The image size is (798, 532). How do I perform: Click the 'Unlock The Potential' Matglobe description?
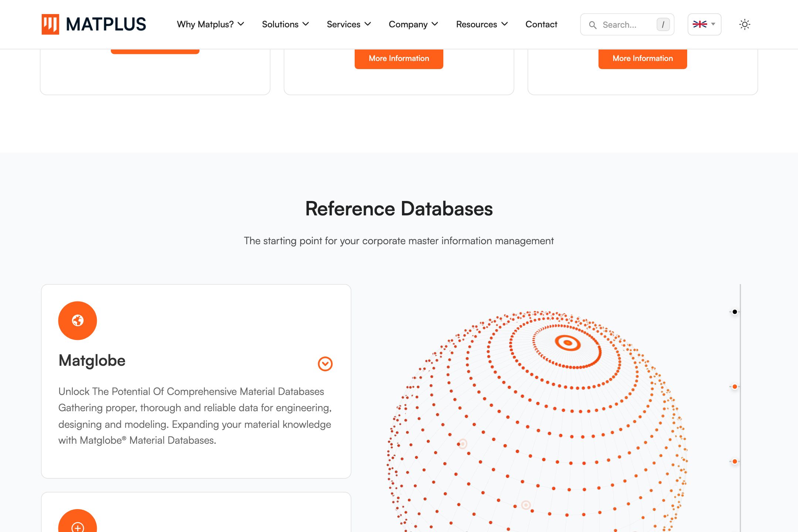pos(195,416)
